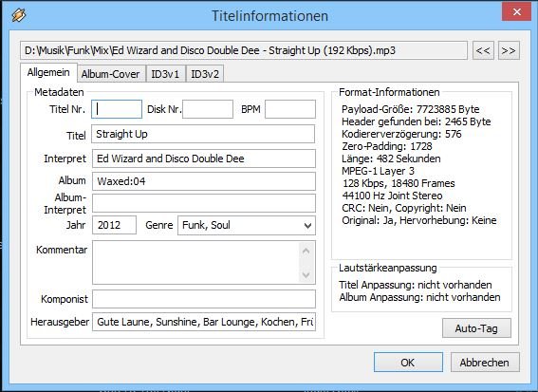Screen dimensions: 538x392
Task: Click the Kommentar scroll down arrow
Action: tap(306, 274)
